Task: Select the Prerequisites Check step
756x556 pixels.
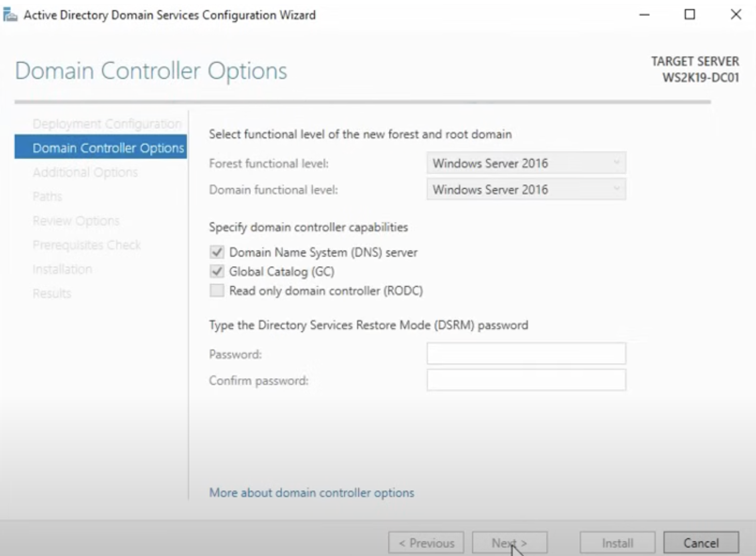Action: point(87,245)
